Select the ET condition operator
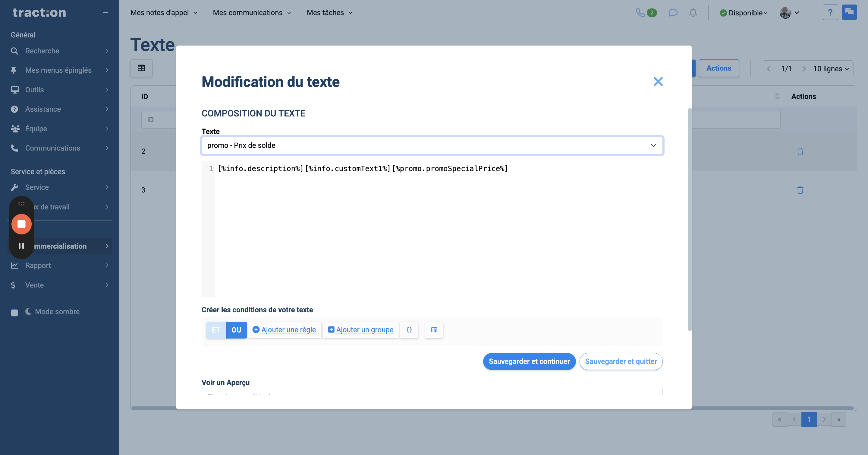 pos(216,330)
